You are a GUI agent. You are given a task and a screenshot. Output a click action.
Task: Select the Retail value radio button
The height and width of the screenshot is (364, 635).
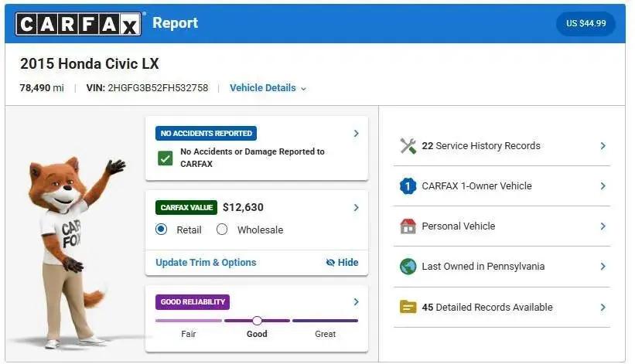pos(161,230)
